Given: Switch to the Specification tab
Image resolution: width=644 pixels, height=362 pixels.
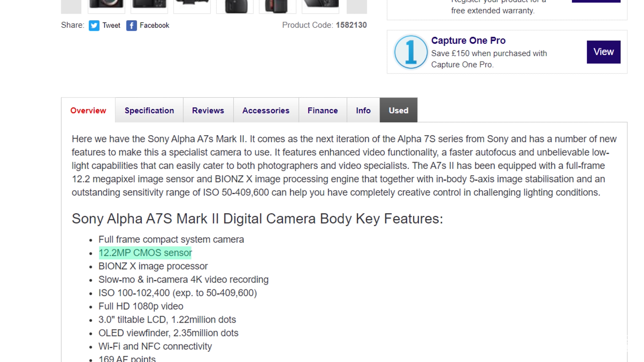Looking at the screenshot, I should click(x=149, y=110).
